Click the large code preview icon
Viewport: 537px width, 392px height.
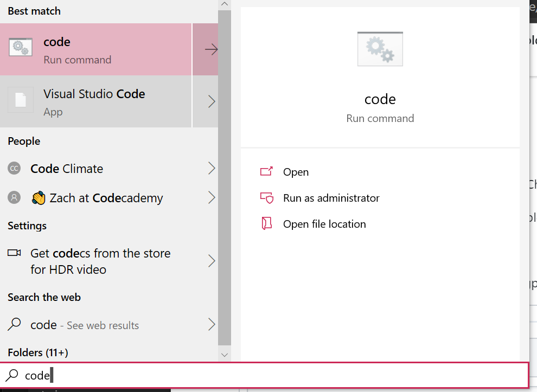380,49
